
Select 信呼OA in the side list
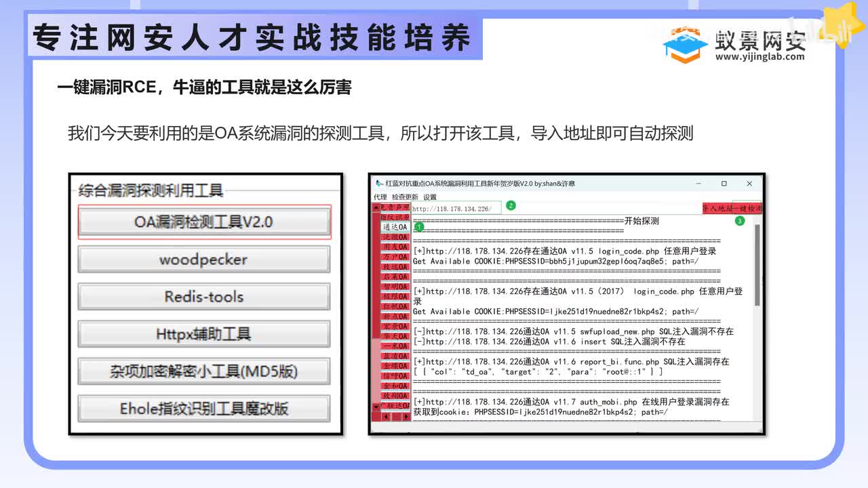pyautogui.click(x=395, y=375)
